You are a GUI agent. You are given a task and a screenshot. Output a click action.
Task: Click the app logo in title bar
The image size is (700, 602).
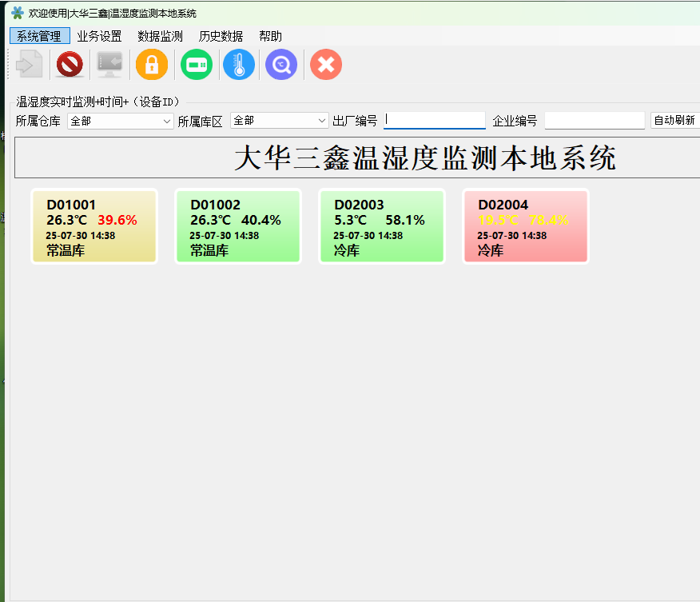[x=18, y=13]
